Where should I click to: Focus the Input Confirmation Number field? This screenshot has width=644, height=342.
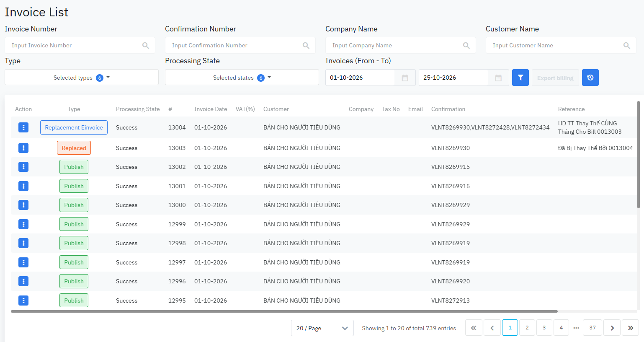pos(240,45)
